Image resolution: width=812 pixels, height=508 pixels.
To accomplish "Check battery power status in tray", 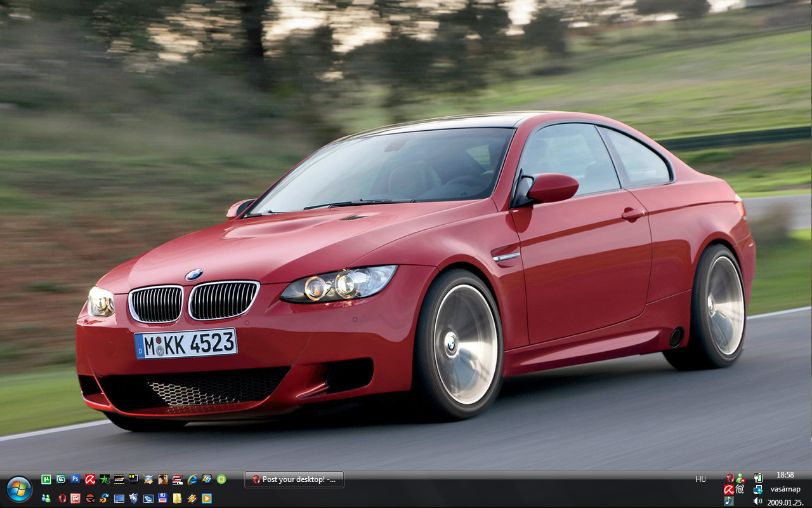I will coord(758,478).
